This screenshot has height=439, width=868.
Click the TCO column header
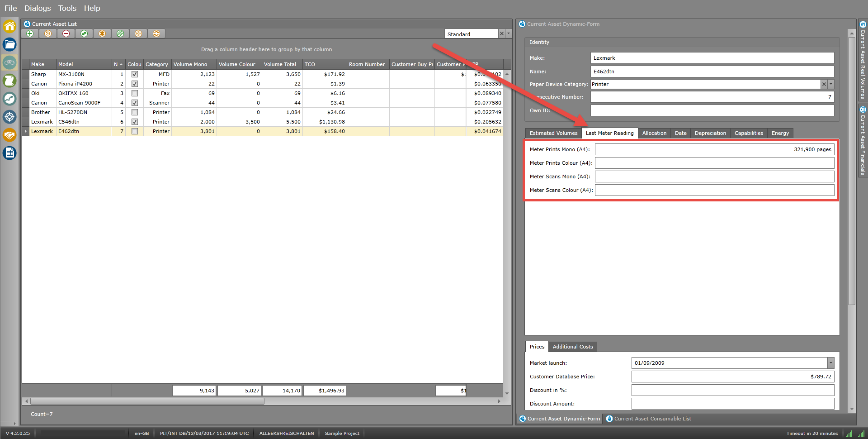325,64
